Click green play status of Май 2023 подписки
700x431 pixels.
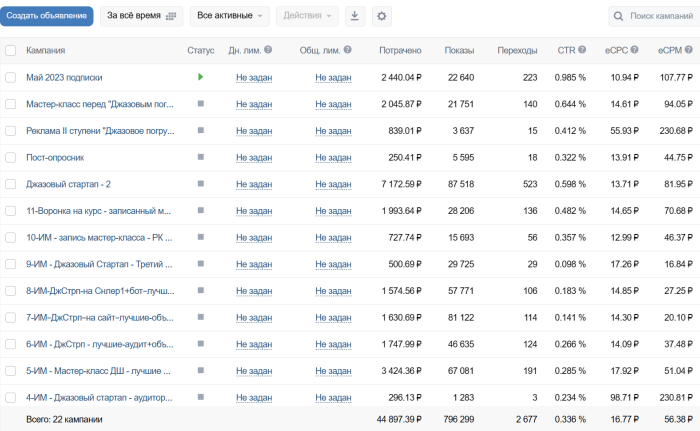(200, 77)
